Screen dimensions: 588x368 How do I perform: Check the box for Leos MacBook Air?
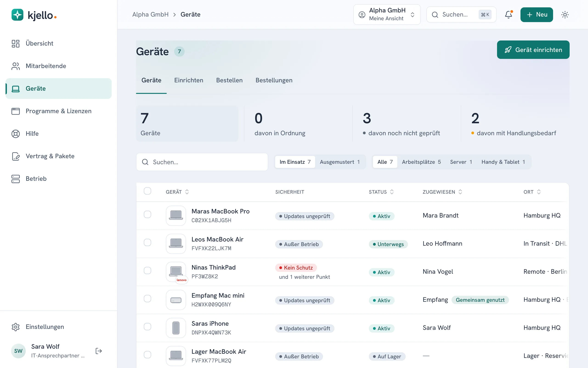[x=147, y=242]
